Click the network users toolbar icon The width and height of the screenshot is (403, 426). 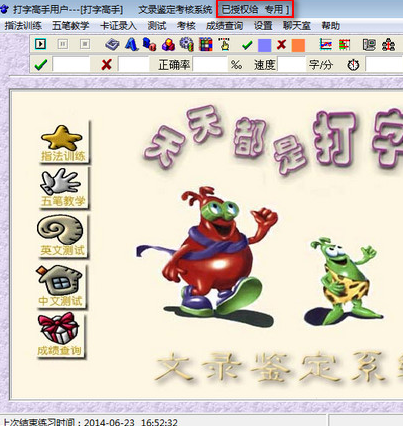388,45
